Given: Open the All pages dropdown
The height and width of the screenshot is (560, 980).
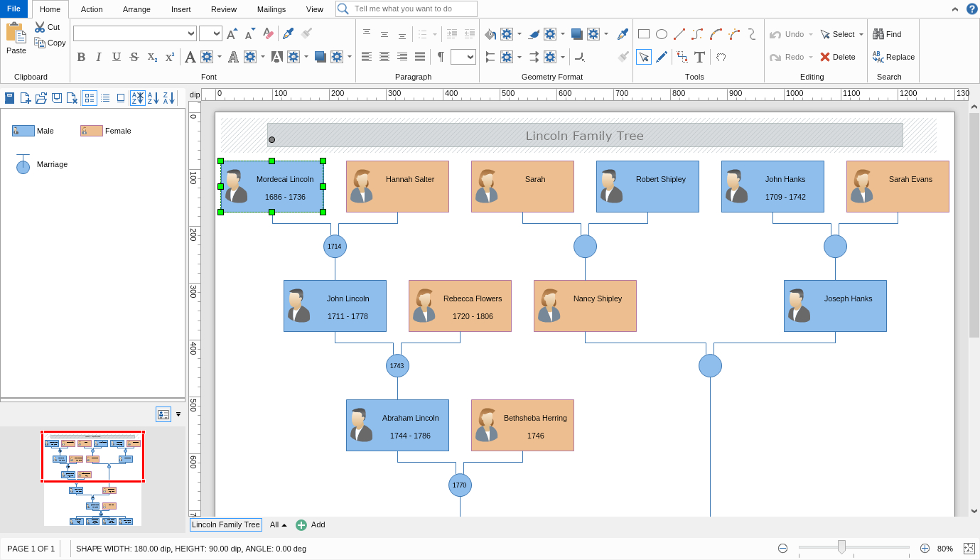Looking at the screenshot, I should click(279, 524).
